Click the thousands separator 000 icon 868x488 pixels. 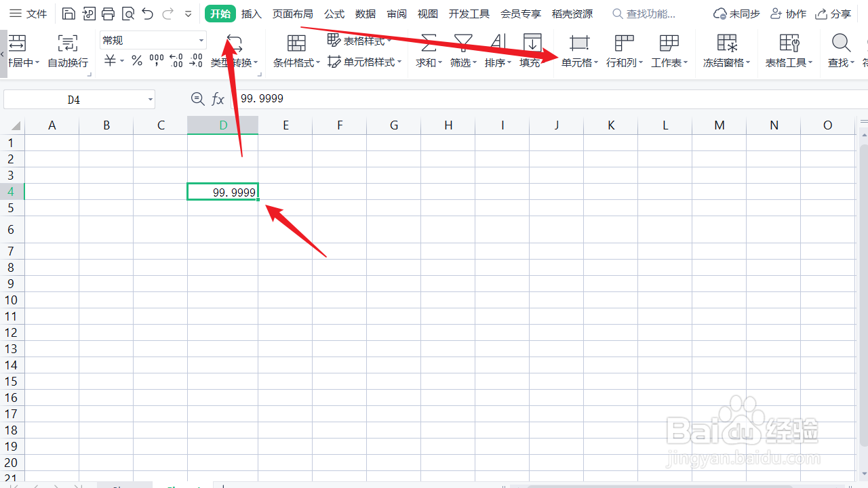click(x=157, y=61)
